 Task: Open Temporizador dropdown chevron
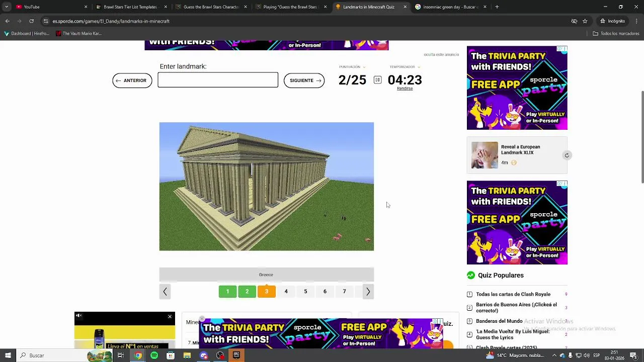tap(419, 67)
